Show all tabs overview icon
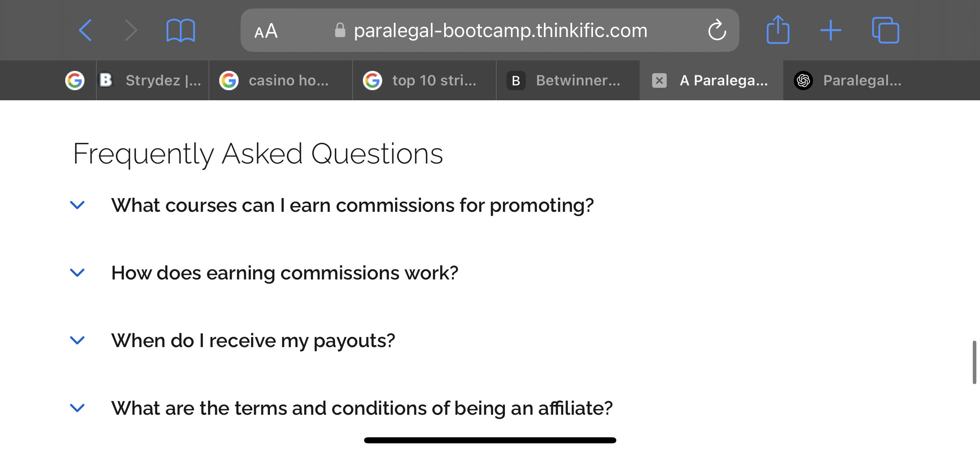Viewport: 980px width, 453px height. pos(885,30)
